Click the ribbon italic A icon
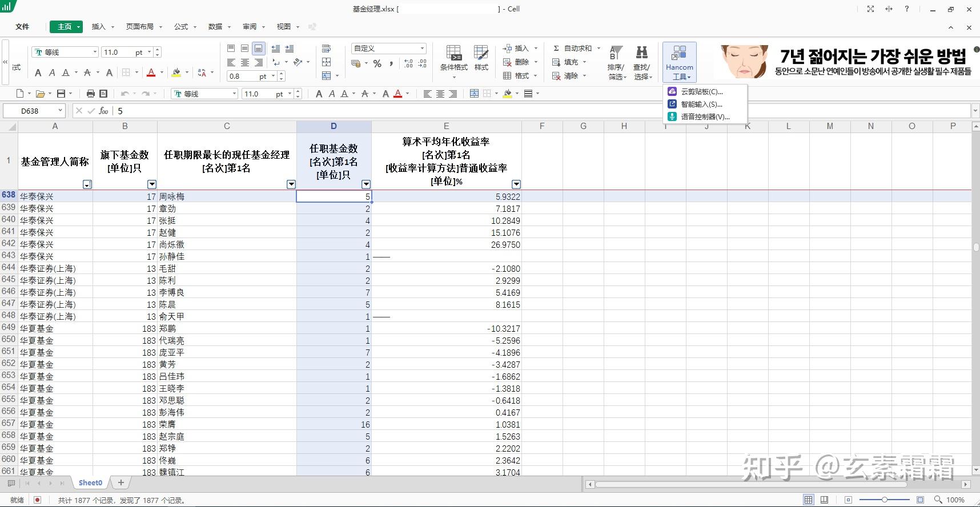 [x=52, y=73]
